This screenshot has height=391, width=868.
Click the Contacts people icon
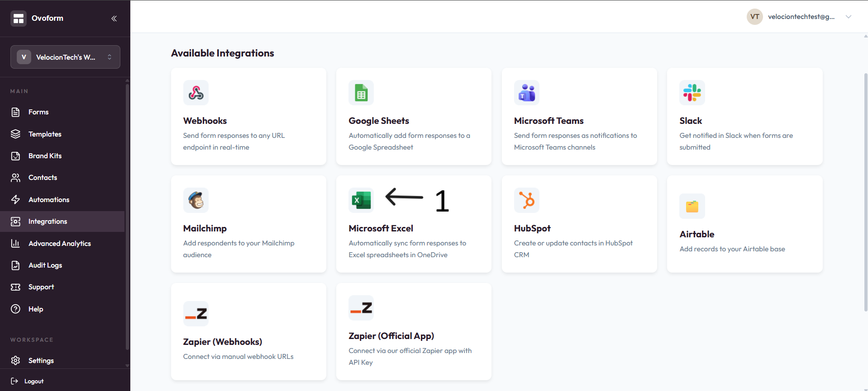coord(15,178)
